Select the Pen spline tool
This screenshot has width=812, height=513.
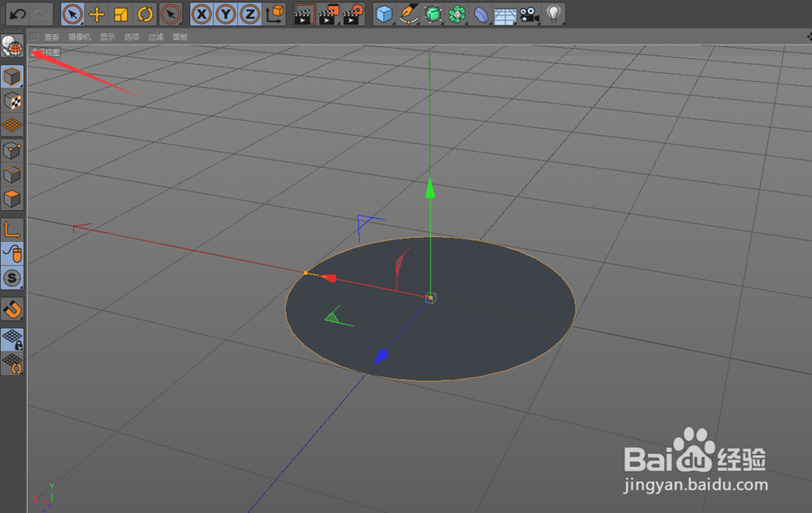click(x=408, y=14)
